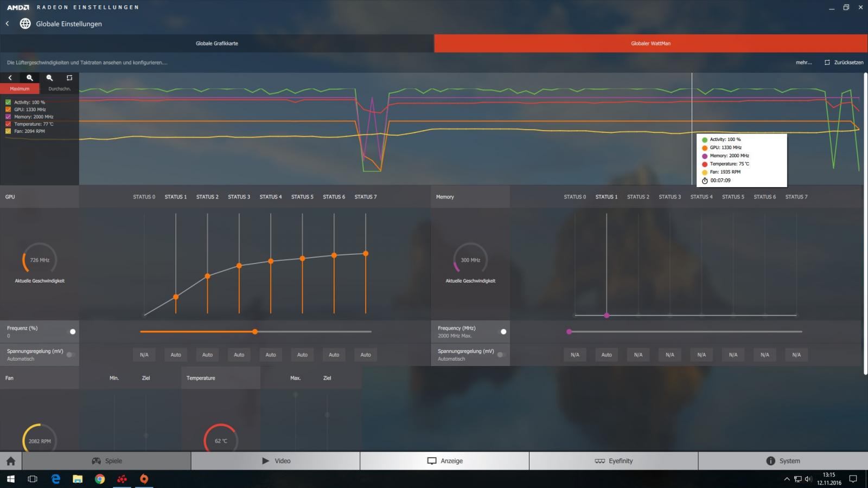Toggle Memory Frequency (MHz) switch

coord(502,332)
